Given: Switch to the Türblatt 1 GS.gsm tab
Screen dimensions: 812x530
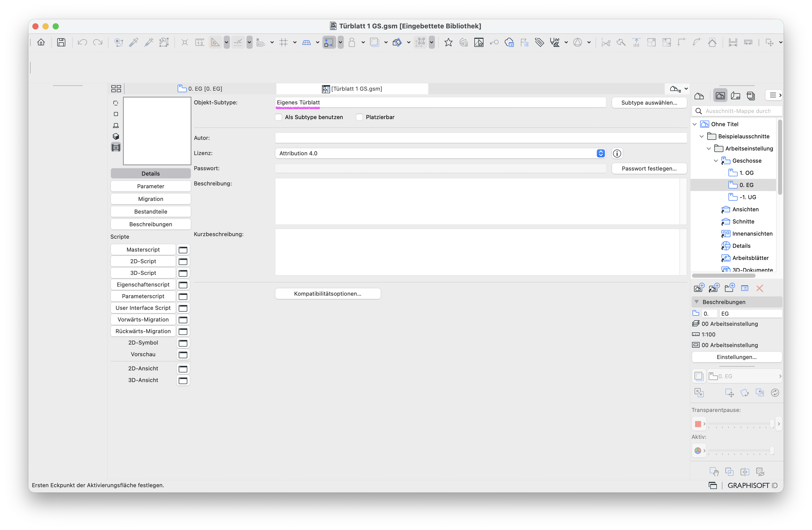Looking at the screenshot, I should [x=352, y=89].
